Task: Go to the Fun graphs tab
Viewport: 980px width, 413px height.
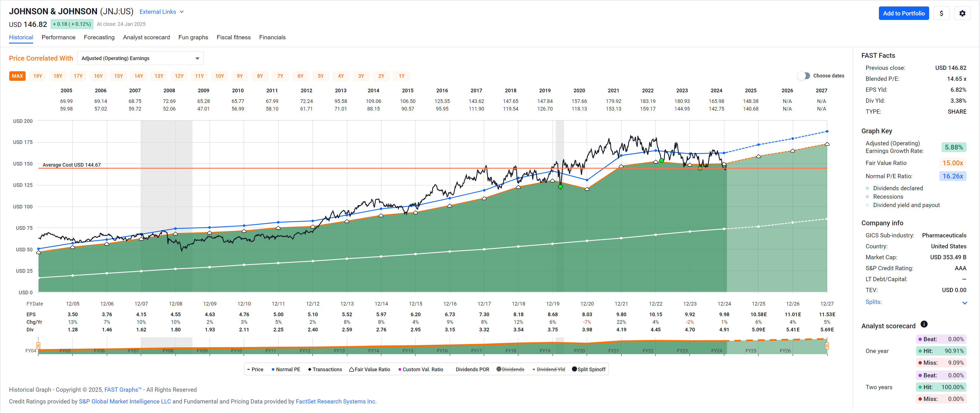Action: [x=193, y=37]
